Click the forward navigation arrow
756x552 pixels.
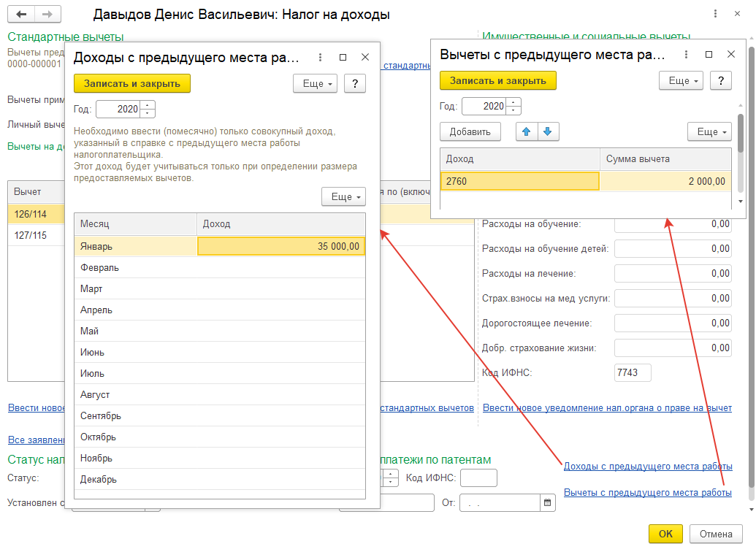pos(47,14)
